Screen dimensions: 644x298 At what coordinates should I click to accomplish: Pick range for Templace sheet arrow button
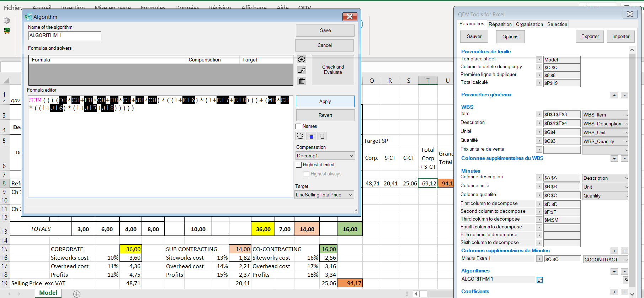point(539,60)
